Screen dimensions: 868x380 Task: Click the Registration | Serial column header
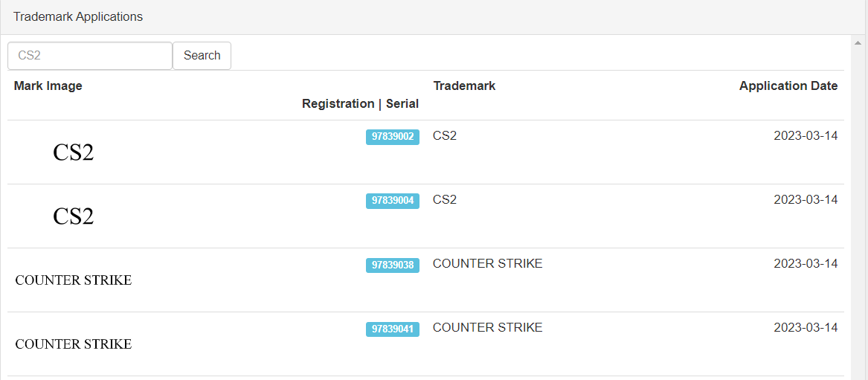point(361,104)
